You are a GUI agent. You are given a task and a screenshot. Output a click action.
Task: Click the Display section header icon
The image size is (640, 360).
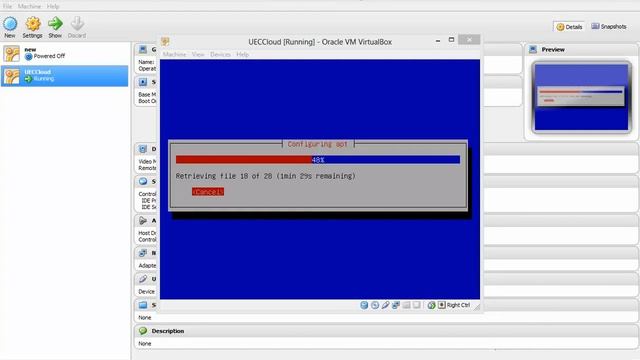(x=143, y=149)
